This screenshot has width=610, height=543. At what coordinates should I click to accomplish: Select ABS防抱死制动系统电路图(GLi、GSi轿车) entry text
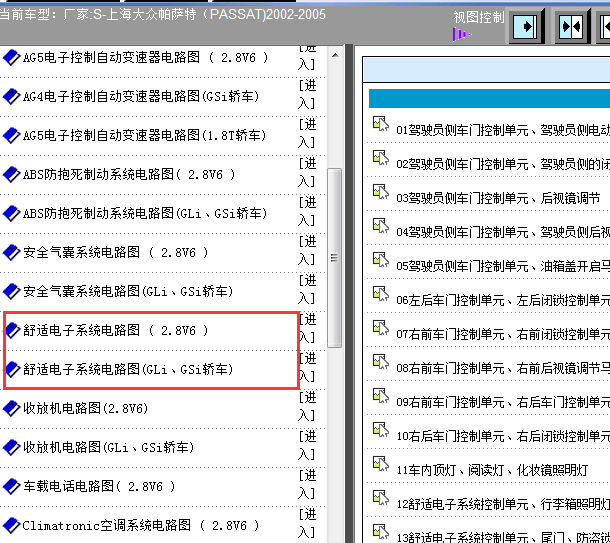pyautogui.click(x=145, y=213)
